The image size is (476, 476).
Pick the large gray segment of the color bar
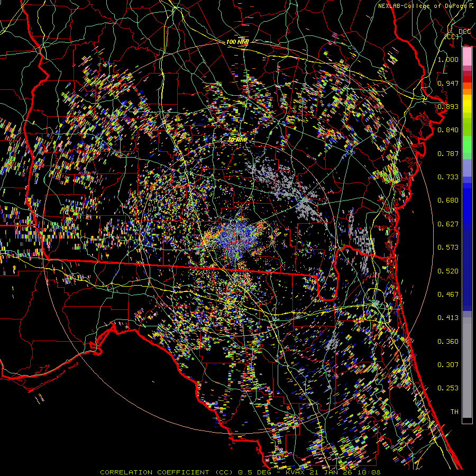tap(467, 368)
